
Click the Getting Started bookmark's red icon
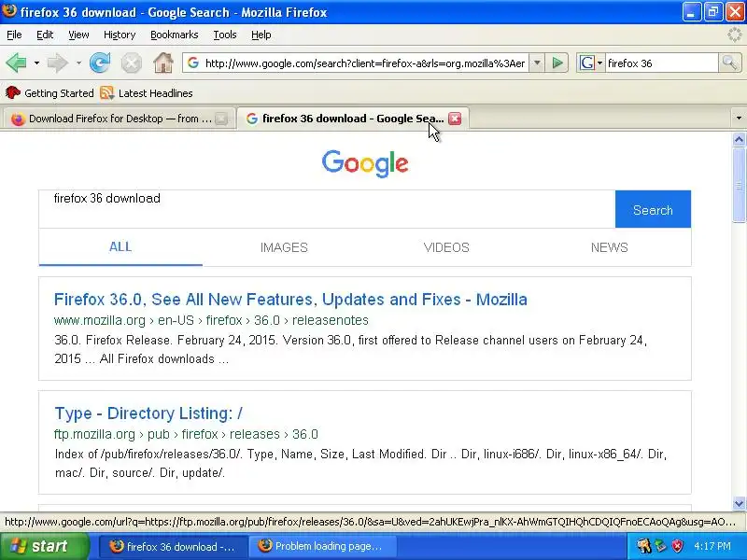[x=12, y=92]
